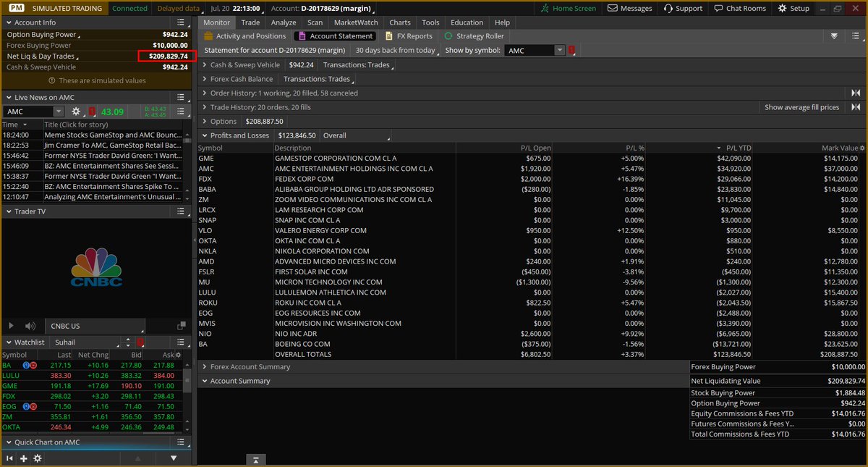This screenshot has width=868, height=467.
Task: Click sidebar first-page arrow icon
Action: tap(10, 458)
